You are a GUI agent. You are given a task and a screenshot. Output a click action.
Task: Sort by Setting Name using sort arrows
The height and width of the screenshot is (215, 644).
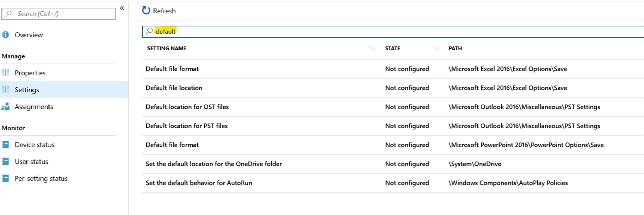(x=372, y=48)
